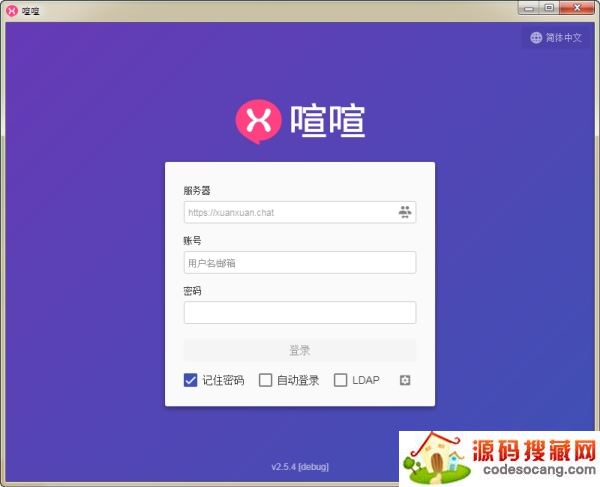Click the globe language icon
600x487 pixels.
536,37
